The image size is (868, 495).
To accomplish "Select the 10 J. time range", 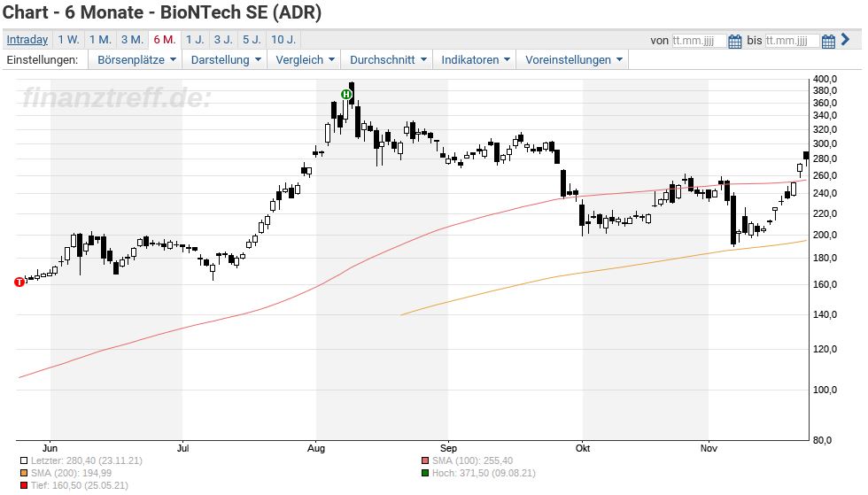I will click(x=283, y=40).
